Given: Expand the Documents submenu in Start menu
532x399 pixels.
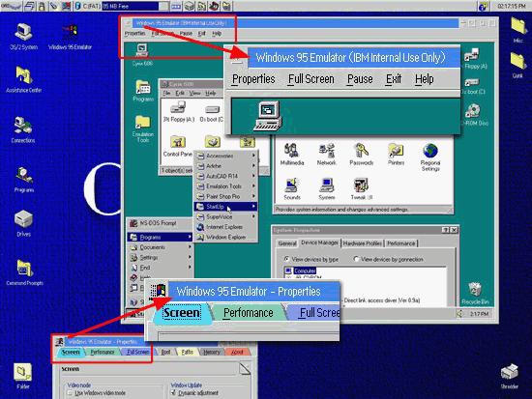Looking at the screenshot, I should [161, 247].
